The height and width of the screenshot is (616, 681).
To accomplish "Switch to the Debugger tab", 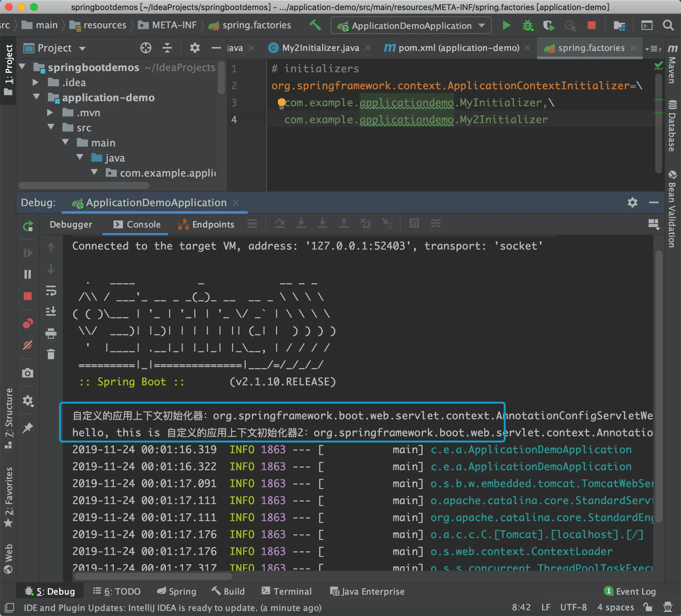I will [x=71, y=224].
